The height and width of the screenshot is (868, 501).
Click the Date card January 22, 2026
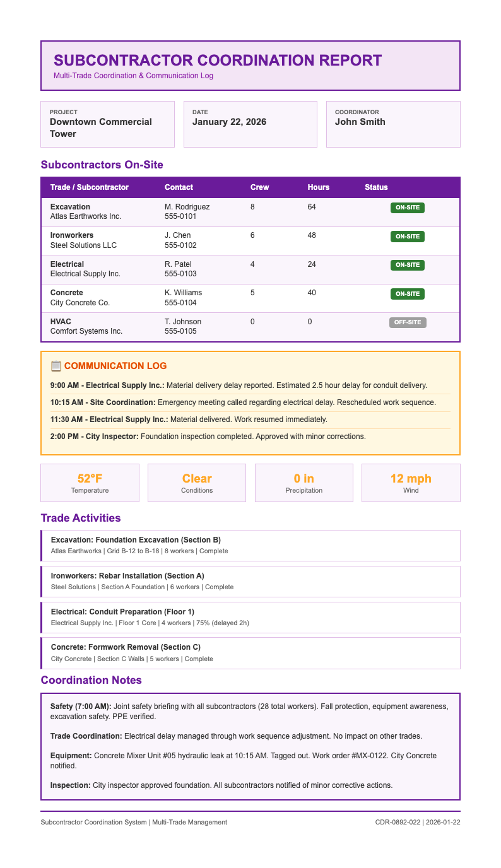coord(250,124)
